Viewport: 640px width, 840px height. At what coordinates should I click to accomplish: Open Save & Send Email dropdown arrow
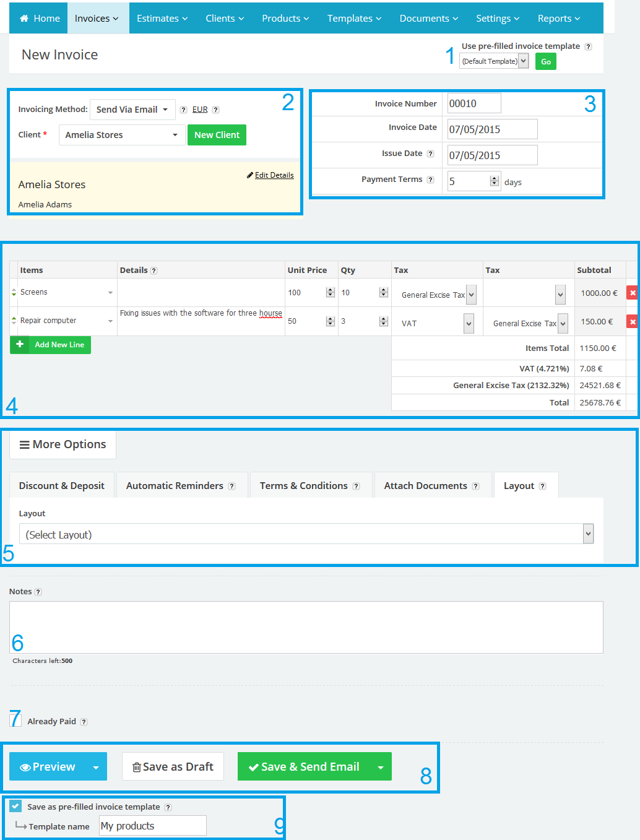click(380, 767)
